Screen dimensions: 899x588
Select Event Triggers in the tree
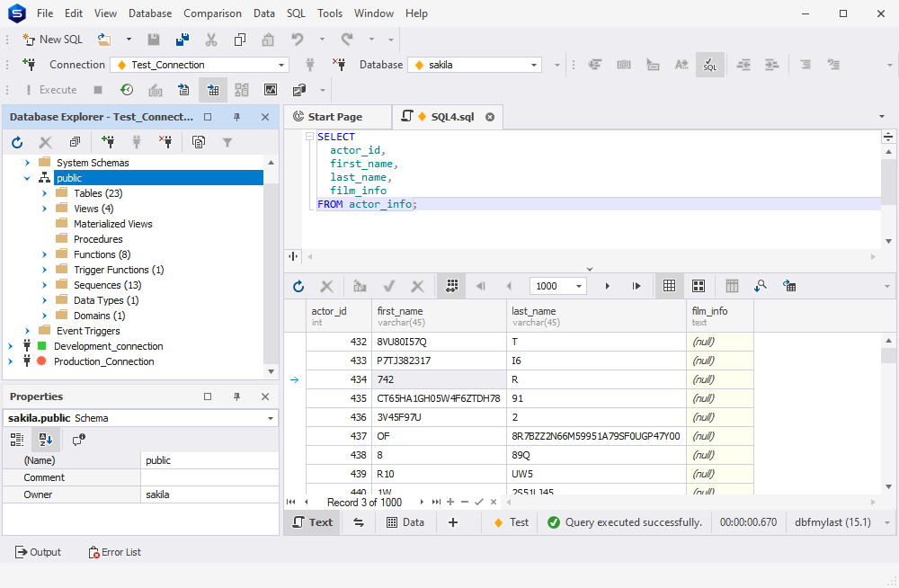click(x=88, y=331)
